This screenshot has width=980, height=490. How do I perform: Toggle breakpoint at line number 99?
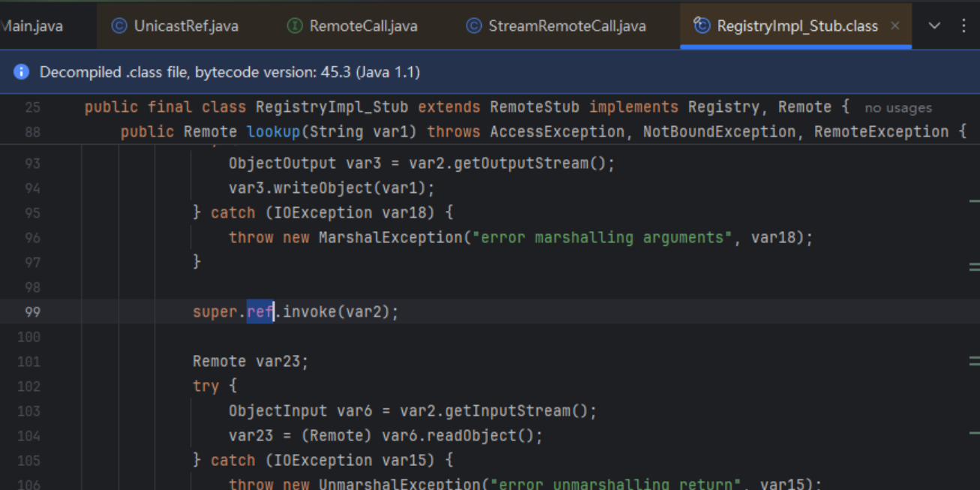click(x=32, y=312)
